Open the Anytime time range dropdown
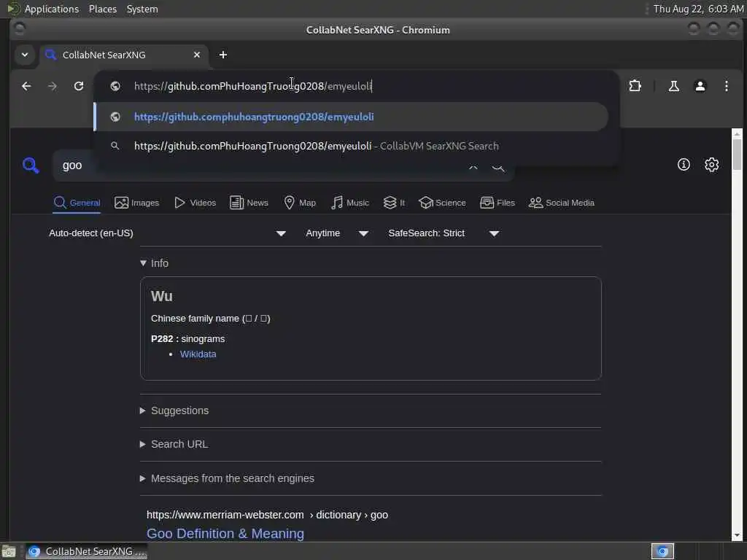Image resolution: width=747 pixels, height=560 pixels. click(x=337, y=233)
